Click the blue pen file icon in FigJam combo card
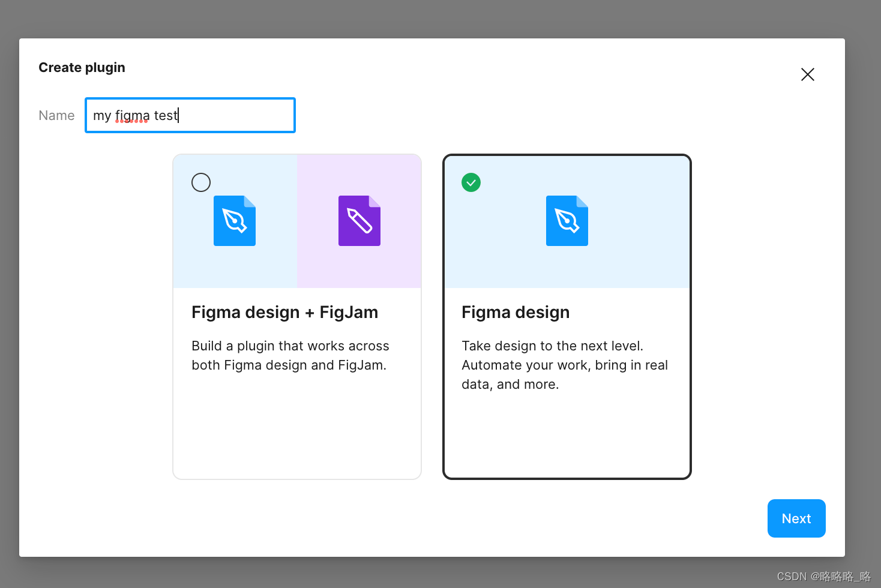This screenshot has height=588, width=881. point(235,221)
